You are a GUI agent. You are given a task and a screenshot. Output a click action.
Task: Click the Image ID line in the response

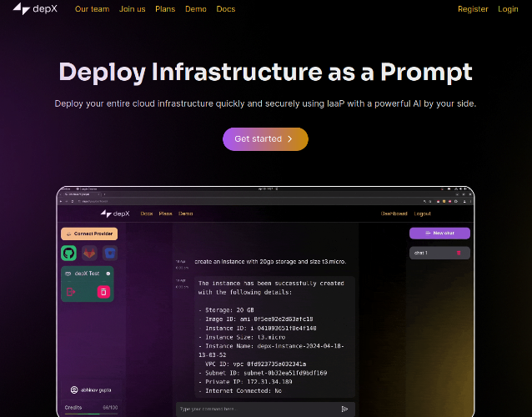point(256,319)
